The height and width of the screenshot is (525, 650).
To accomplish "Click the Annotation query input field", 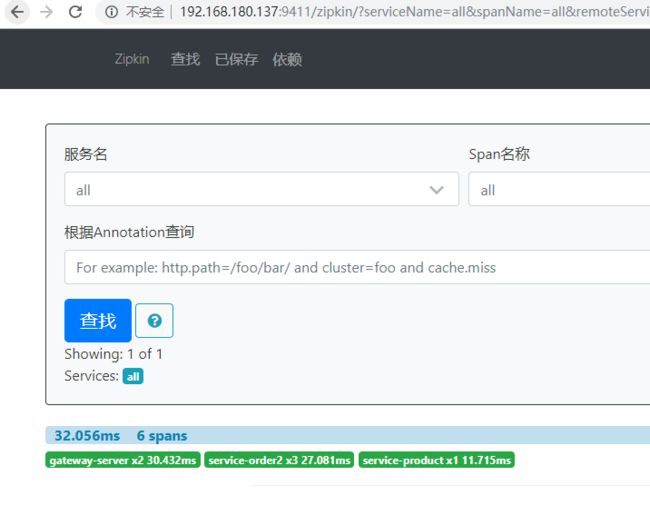I will pos(357,267).
